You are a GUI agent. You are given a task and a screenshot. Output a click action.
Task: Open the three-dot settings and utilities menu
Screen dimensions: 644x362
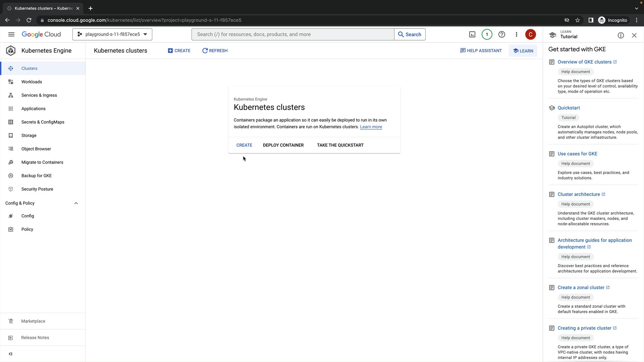[516, 35]
